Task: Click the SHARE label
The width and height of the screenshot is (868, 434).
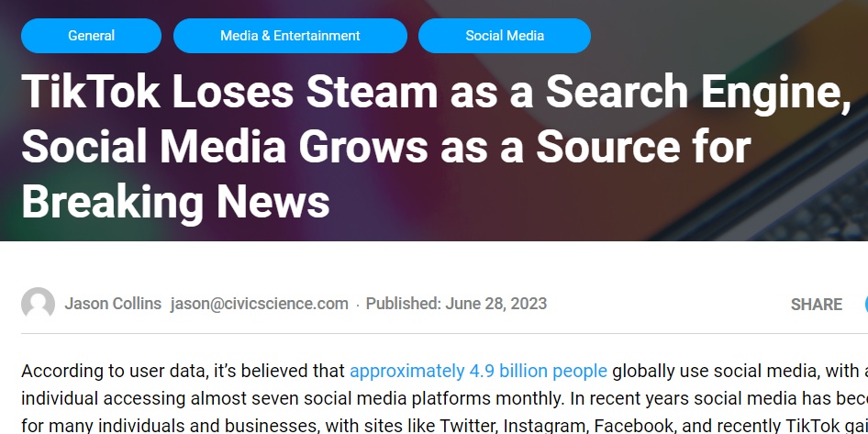Action: (x=817, y=305)
